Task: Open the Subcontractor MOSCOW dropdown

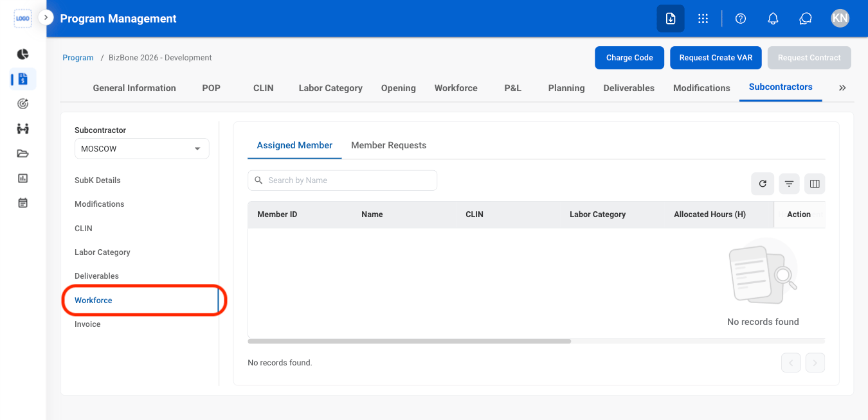Action: (x=141, y=148)
